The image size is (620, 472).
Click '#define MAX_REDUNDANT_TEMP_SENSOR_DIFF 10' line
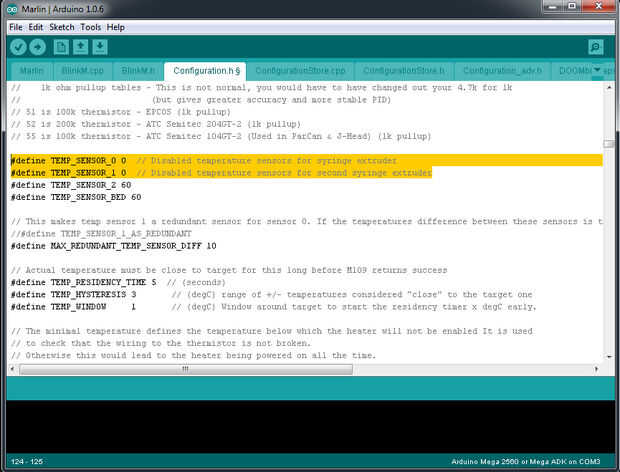pyautogui.click(x=113, y=246)
